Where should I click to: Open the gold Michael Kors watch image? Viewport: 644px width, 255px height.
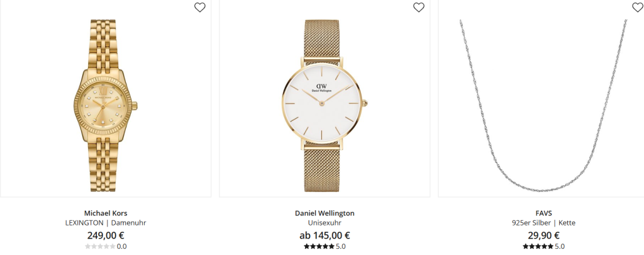click(x=106, y=105)
